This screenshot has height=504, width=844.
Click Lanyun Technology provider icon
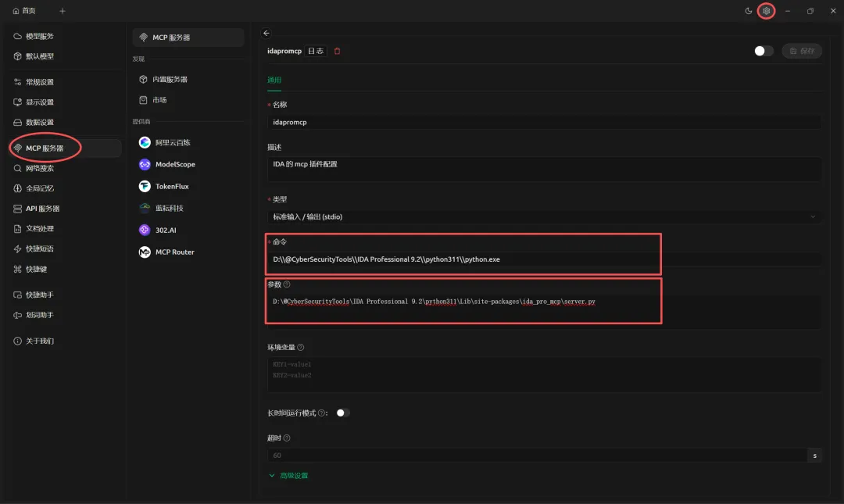[145, 208]
